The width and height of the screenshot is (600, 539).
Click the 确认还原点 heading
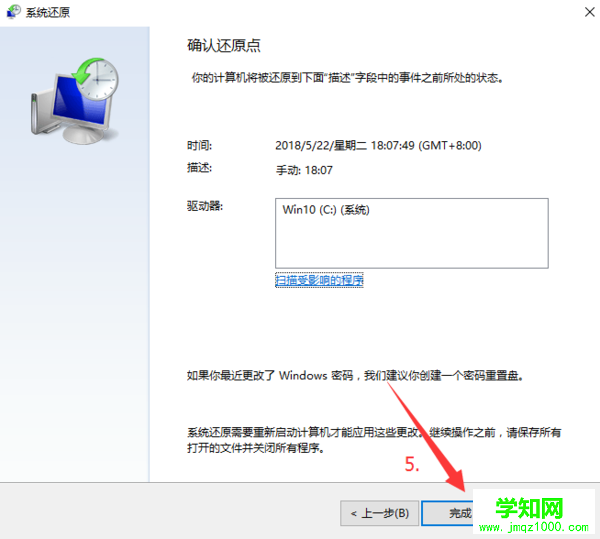coord(224,46)
